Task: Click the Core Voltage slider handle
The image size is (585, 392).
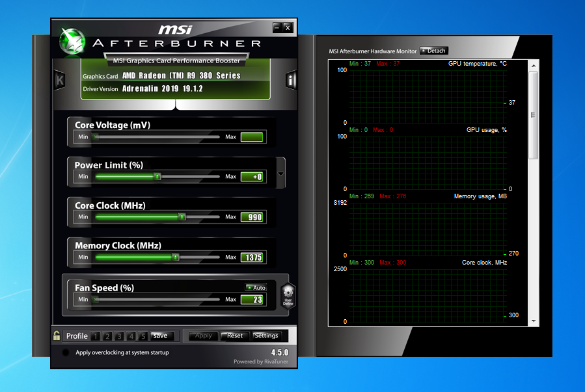Action: coord(96,137)
